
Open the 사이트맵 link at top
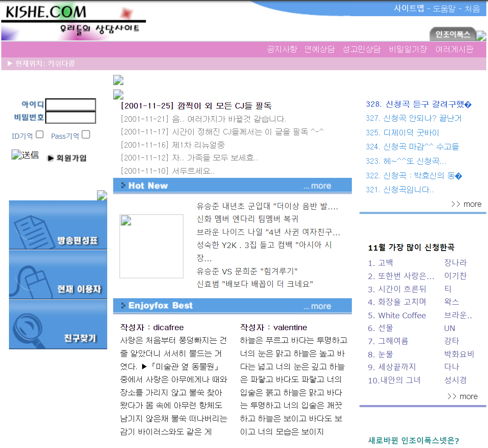coord(408,9)
